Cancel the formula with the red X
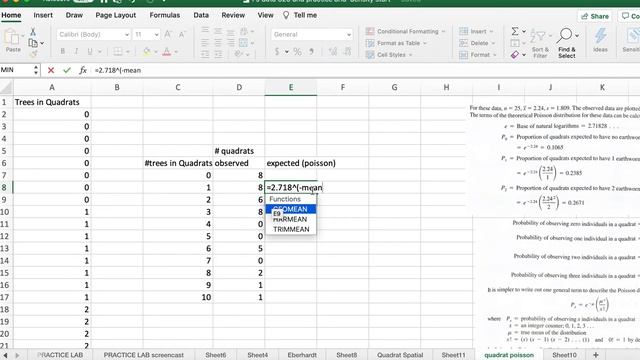Viewport: 640px width, 360px height. (x=51, y=70)
